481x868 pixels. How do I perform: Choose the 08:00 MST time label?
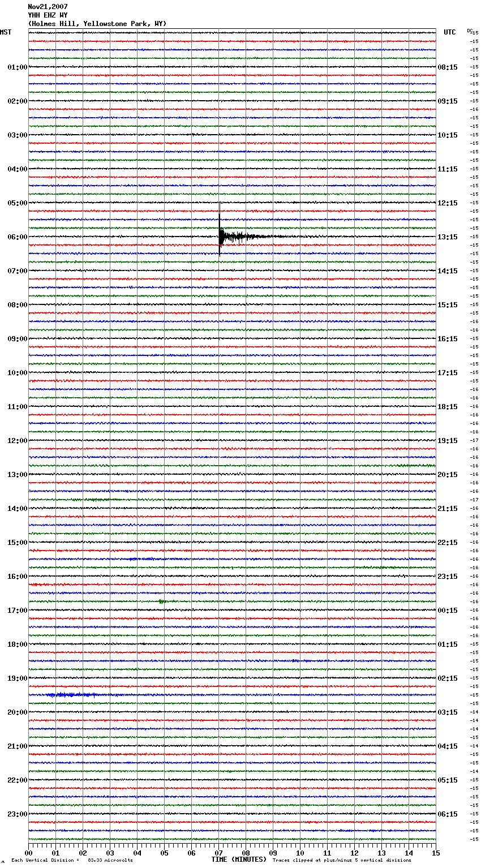pos(17,305)
